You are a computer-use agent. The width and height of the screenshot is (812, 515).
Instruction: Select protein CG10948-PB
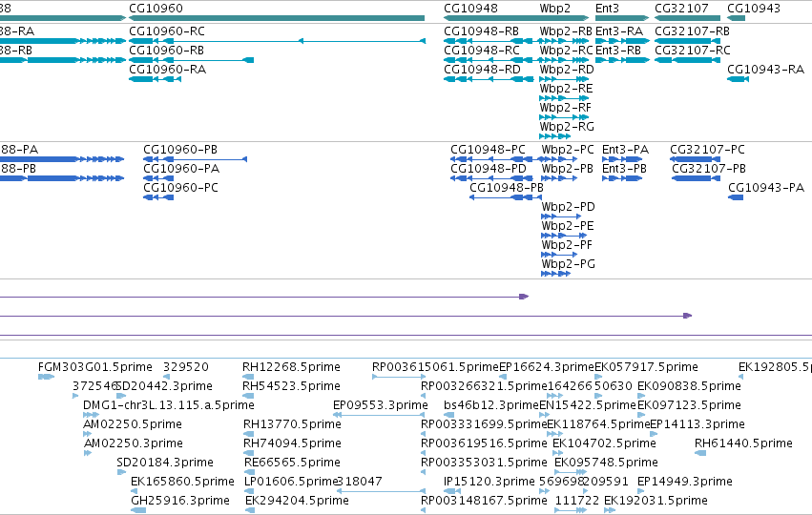pos(507,188)
